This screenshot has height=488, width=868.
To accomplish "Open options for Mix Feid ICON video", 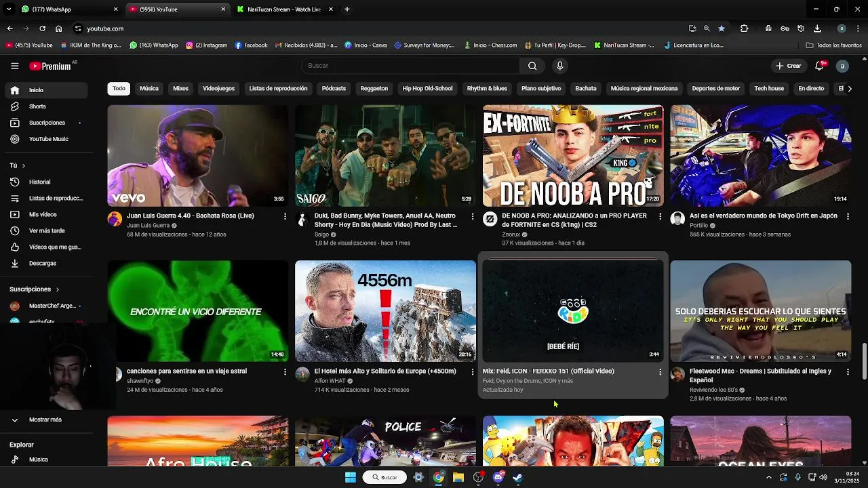I will tap(660, 371).
